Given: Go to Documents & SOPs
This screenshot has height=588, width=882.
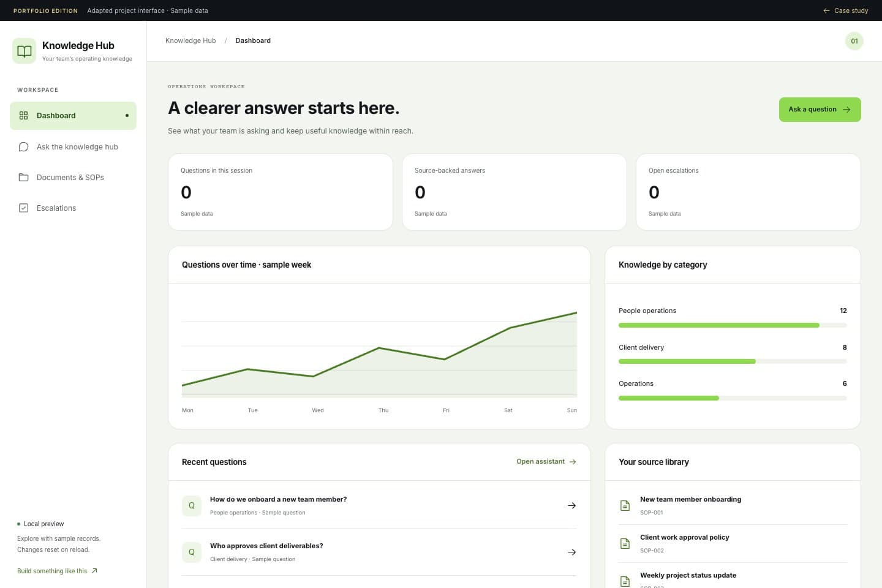Looking at the screenshot, I should point(73,178).
